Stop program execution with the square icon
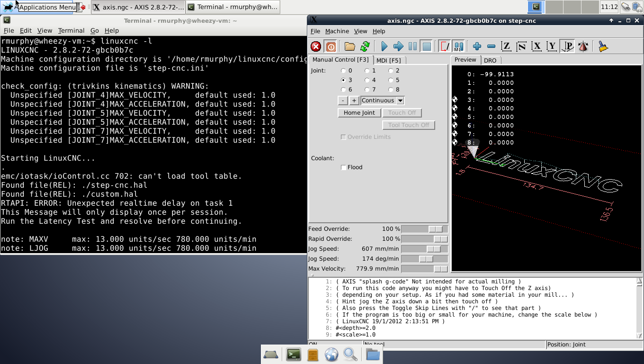644x364 pixels. (427, 46)
